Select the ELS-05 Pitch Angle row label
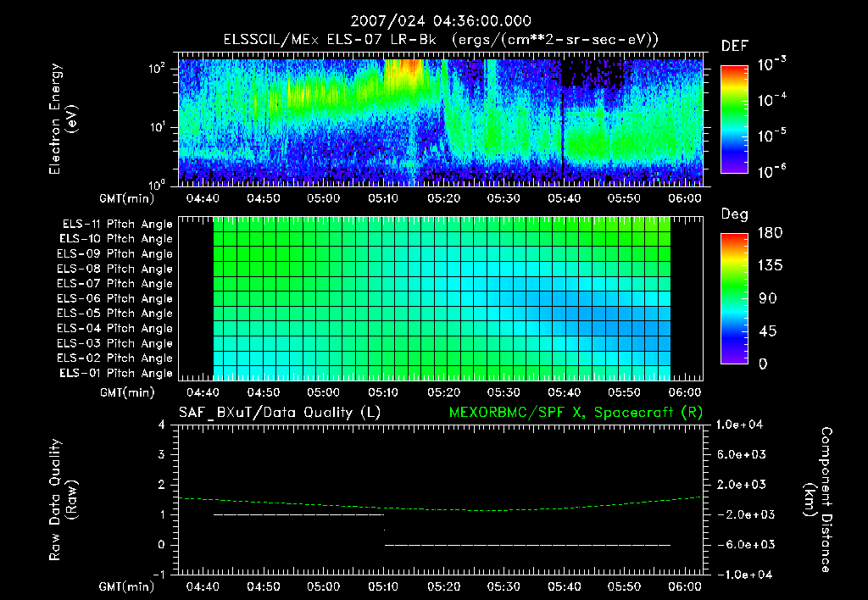 pyautogui.click(x=114, y=314)
